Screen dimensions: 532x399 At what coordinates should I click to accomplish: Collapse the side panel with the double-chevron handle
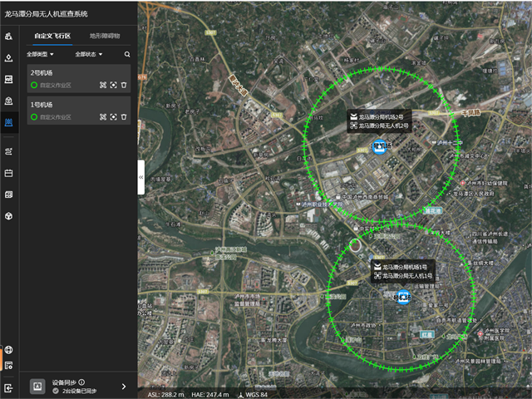point(140,178)
